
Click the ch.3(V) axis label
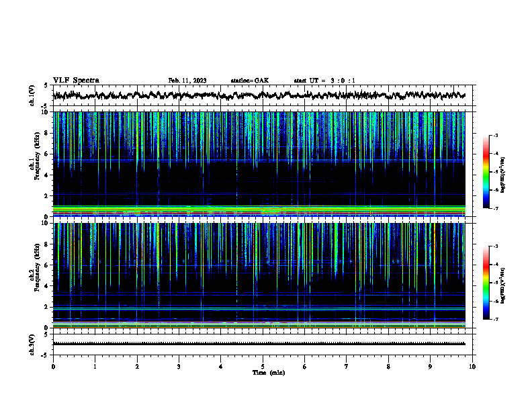pos(32,345)
